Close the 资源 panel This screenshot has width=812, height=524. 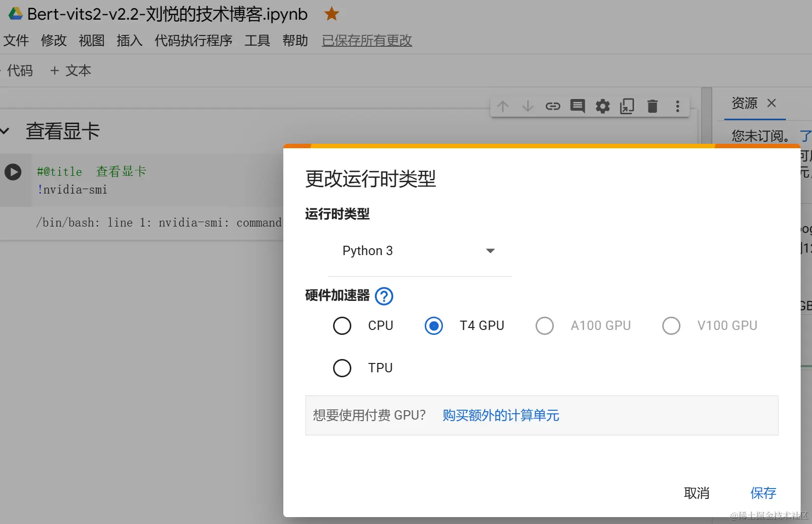tap(772, 103)
